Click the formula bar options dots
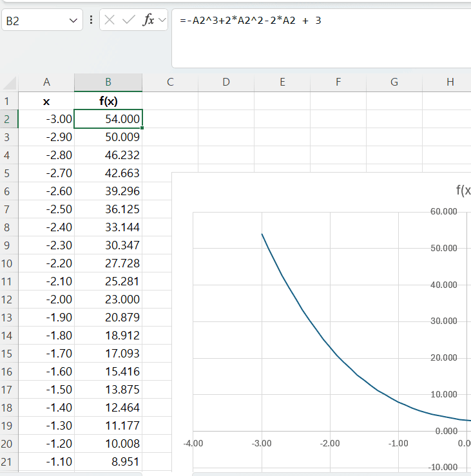Screen dimensions: 471x476 [x=91, y=20]
